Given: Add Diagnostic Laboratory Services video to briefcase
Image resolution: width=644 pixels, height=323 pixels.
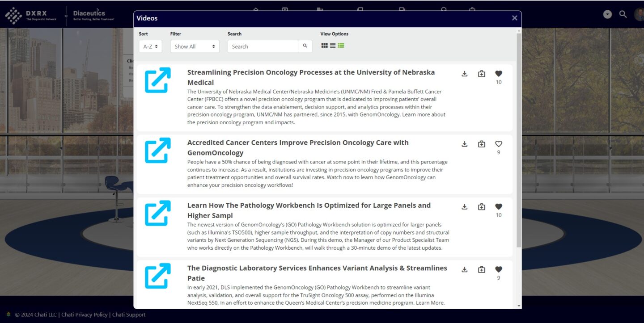Looking at the screenshot, I should (481, 269).
